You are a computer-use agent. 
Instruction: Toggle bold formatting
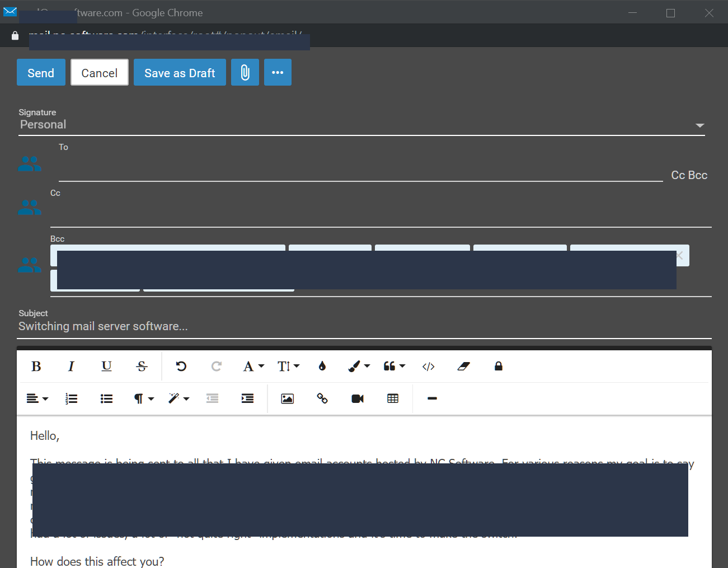pyautogui.click(x=36, y=367)
